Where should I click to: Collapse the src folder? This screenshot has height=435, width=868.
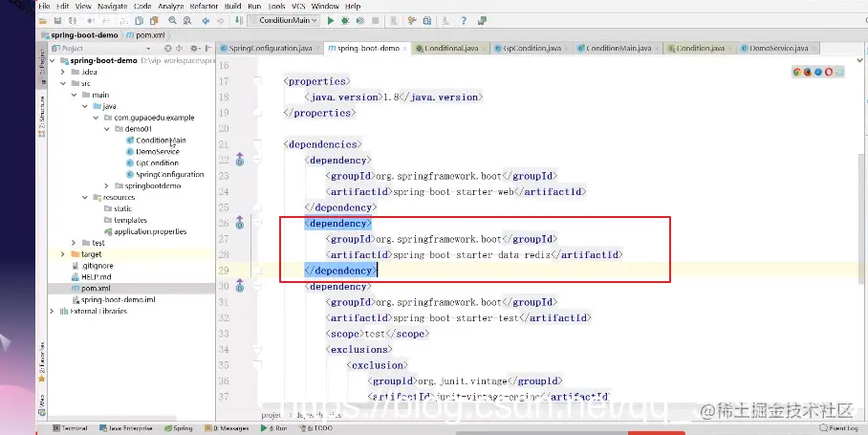pyautogui.click(x=63, y=83)
